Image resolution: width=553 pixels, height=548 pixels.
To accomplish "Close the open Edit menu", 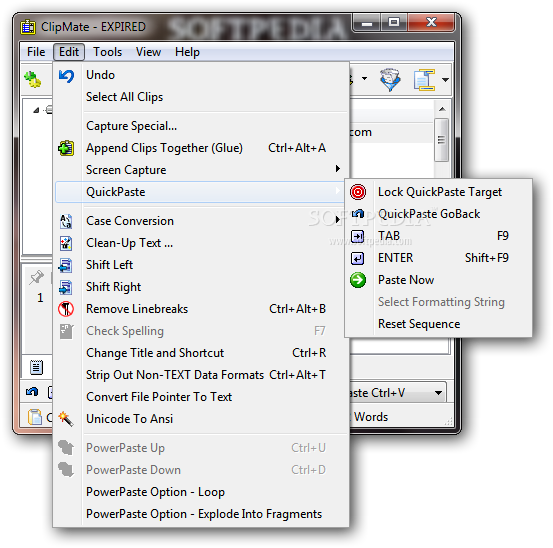I will (x=69, y=52).
